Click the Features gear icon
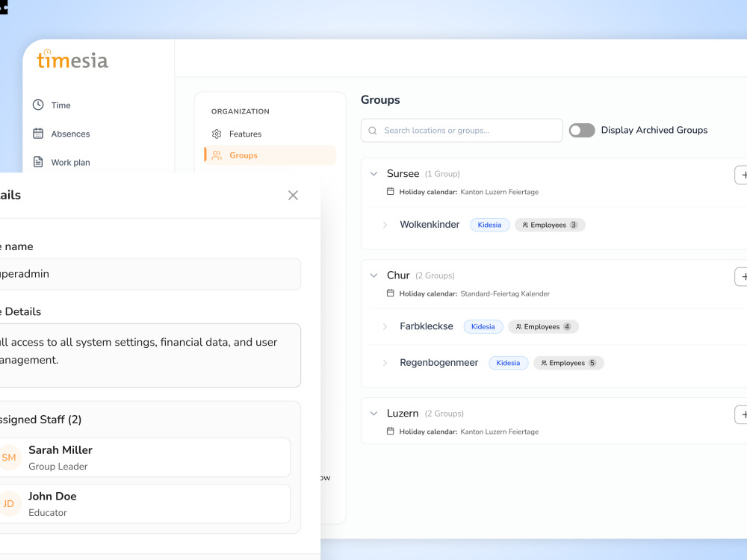This screenshot has height=560, width=747. point(217,134)
